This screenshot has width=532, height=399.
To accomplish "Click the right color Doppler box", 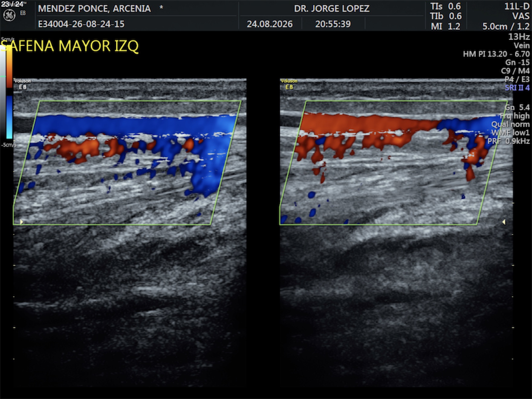I will coord(394,163).
